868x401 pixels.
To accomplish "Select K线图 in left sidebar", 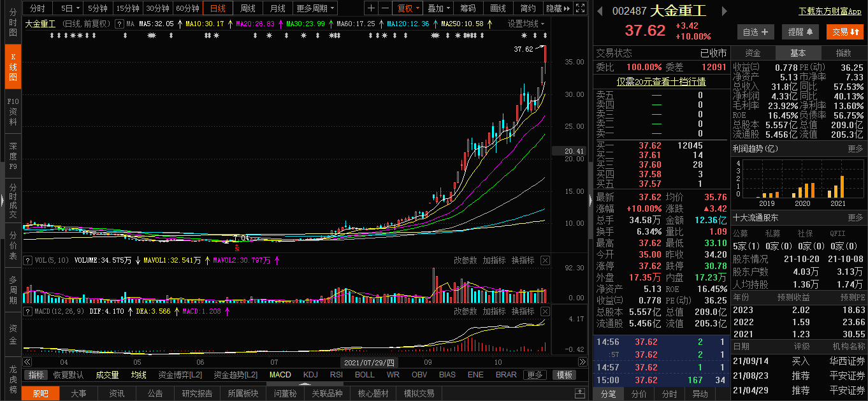I will pos(13,67).
